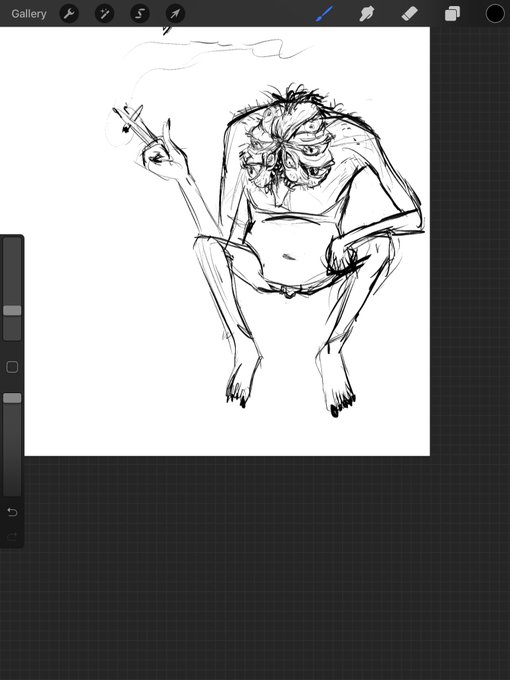Screen dimensions: 510x680
Task: Click the brush opacity slider handle
Action: tap(12, 398)
